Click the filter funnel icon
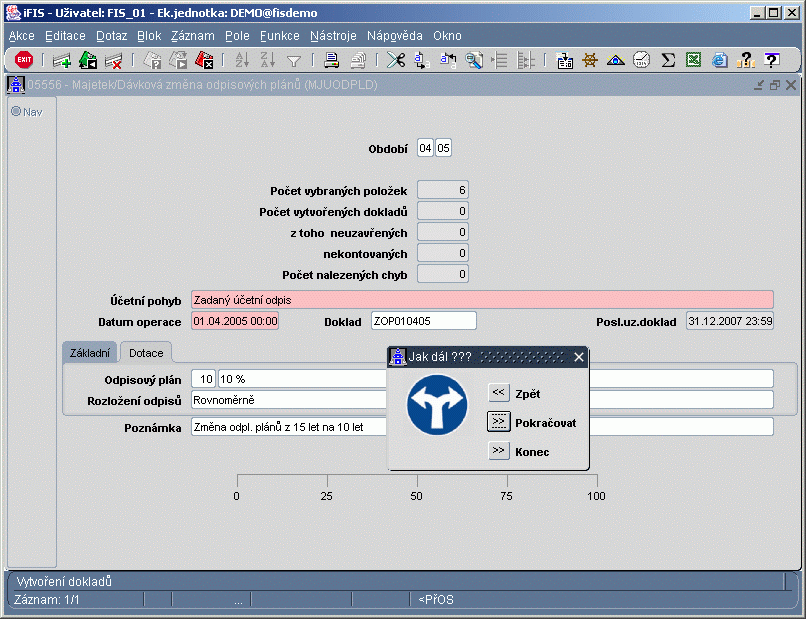The height and width of the screenshot is (619, 806). 294,61
